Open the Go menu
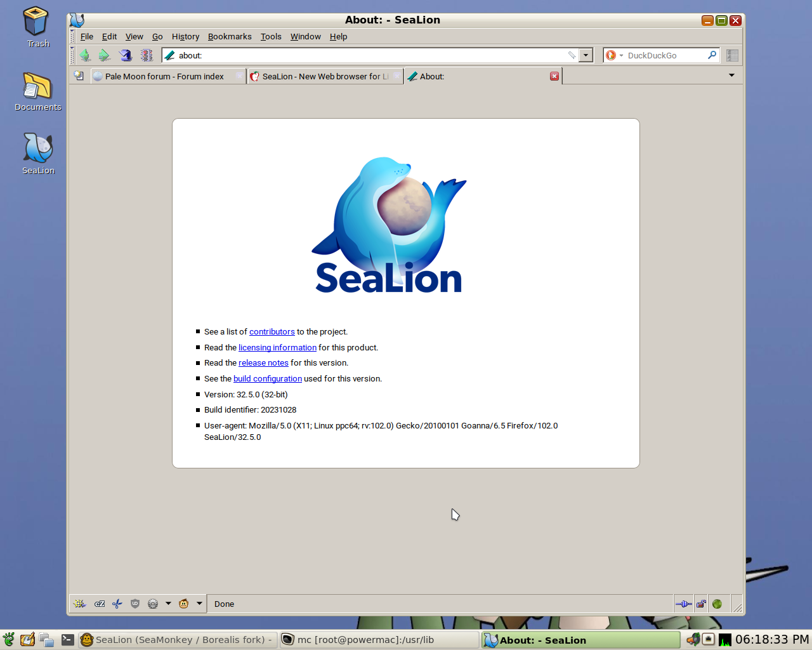The image size is (812, 650). [x=157, y=37]
